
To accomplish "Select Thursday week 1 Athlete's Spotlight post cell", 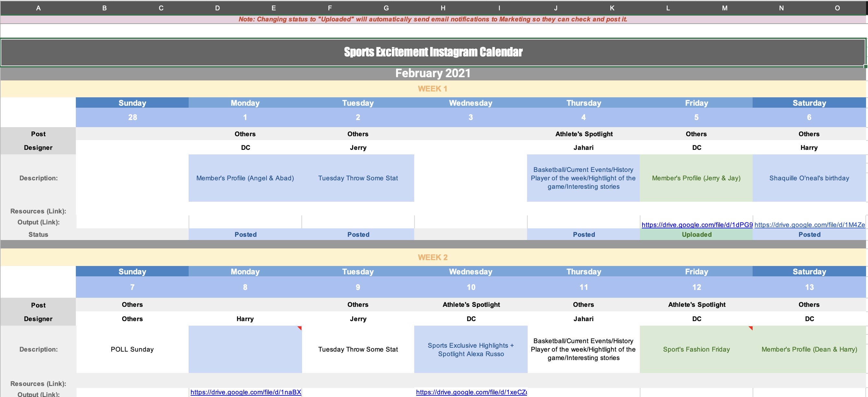I will 584,134.
